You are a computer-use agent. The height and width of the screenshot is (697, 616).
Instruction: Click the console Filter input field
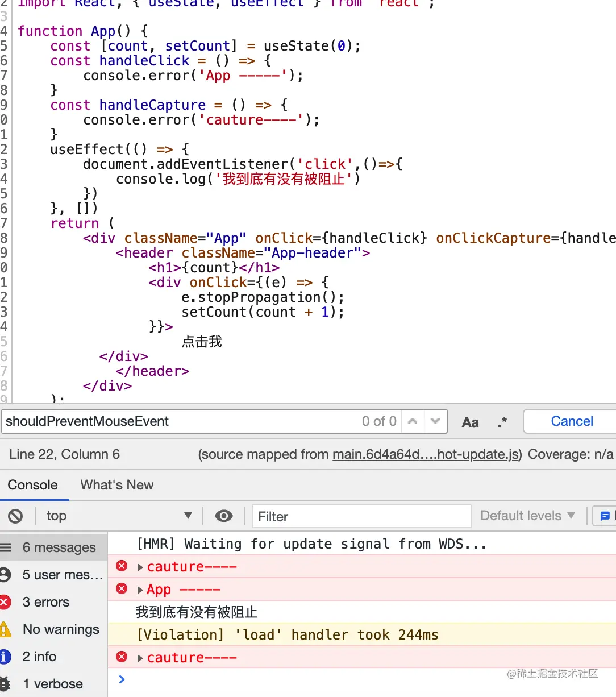[361, 516]
